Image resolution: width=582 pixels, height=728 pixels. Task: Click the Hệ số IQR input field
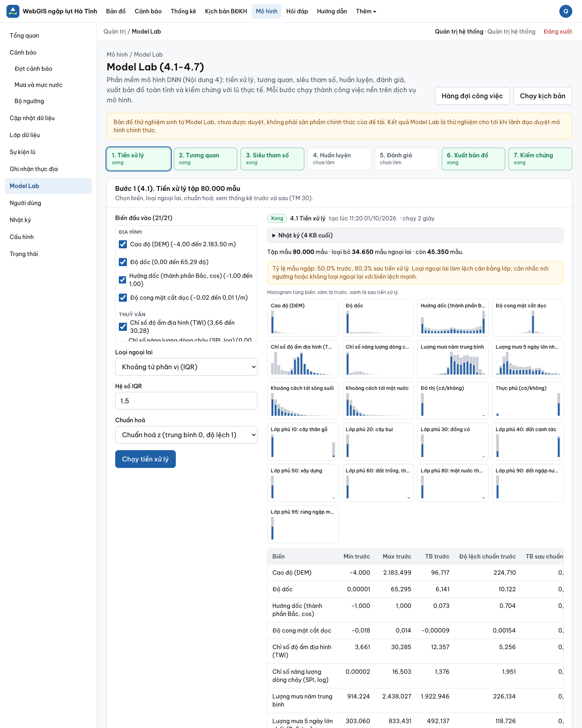(186, 401)
